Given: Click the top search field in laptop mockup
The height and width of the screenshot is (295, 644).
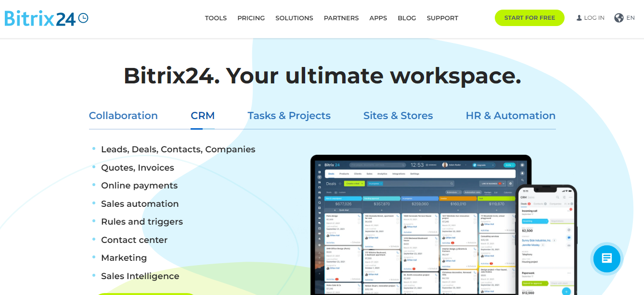Looking at the screenshot, I should click(x=377, y=165).
